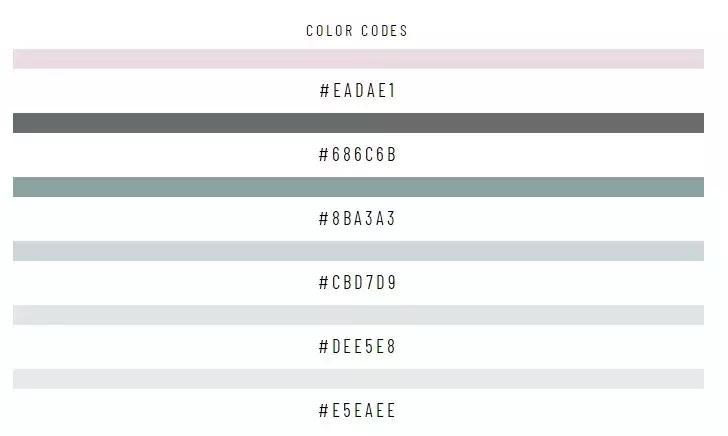Click the #DEE5E8 hex code text
Image resolution: width=728 pixels, height=436 pixels.
click(358, 347)
